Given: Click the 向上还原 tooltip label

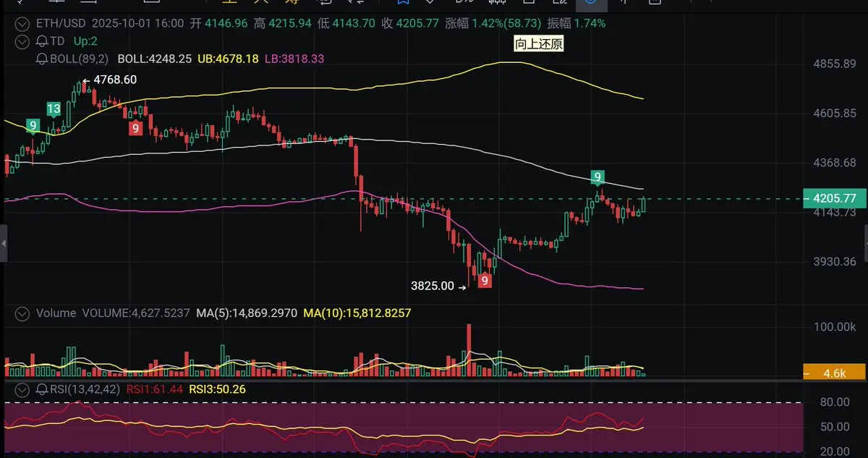Looking at the screenshot, I should [x=539, y=44].
